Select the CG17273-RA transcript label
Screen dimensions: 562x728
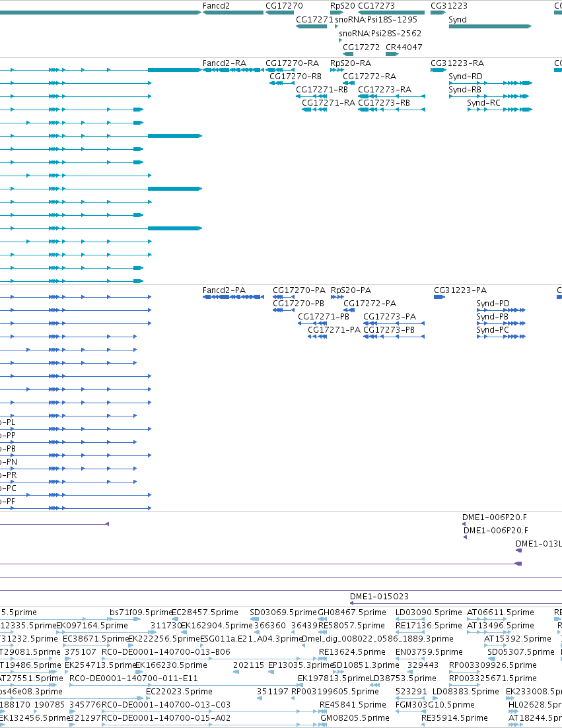[x=384, y=90]
